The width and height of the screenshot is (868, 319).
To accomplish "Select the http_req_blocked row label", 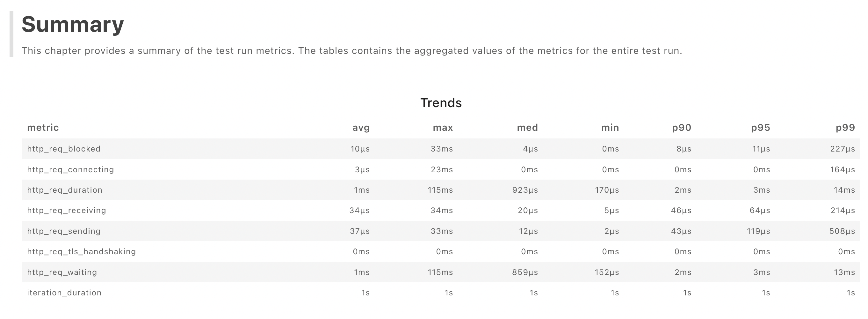I will point(64,149).
